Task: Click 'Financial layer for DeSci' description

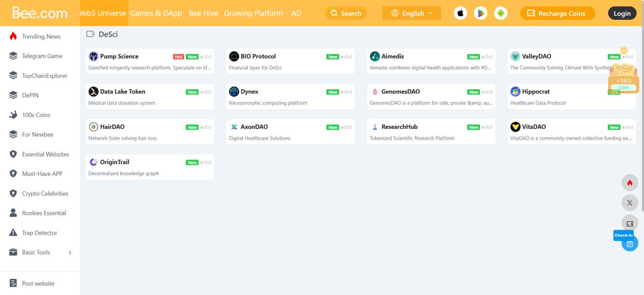Action: [x=255, y=68]
